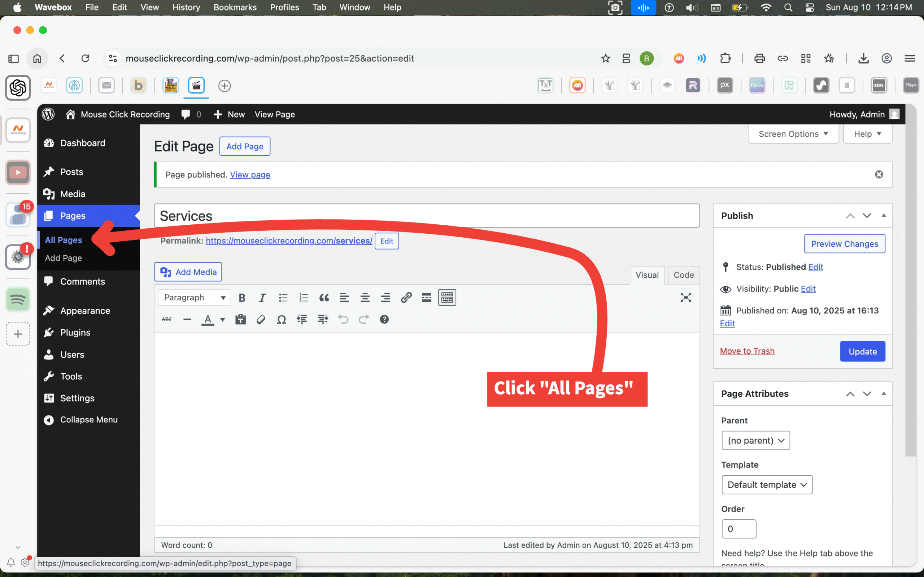Switch to the Code editor tab
Screen dimensions: 924x577
tap(684, 275)
